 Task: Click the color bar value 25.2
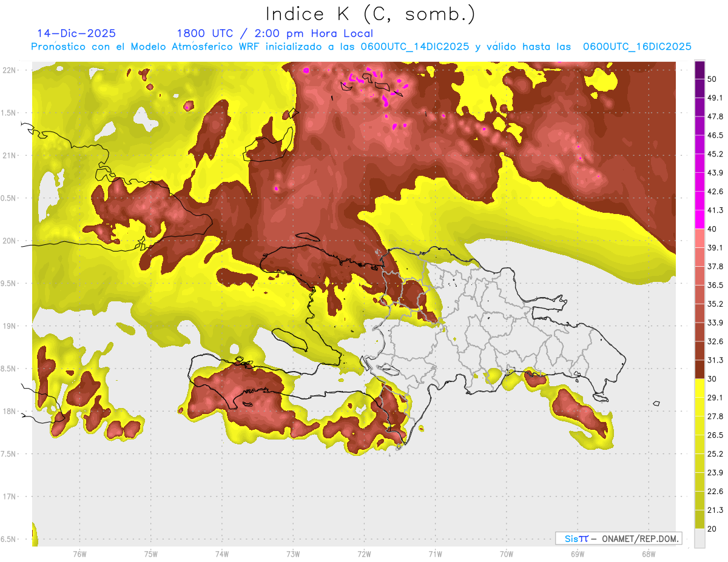(x=715, y=454)
